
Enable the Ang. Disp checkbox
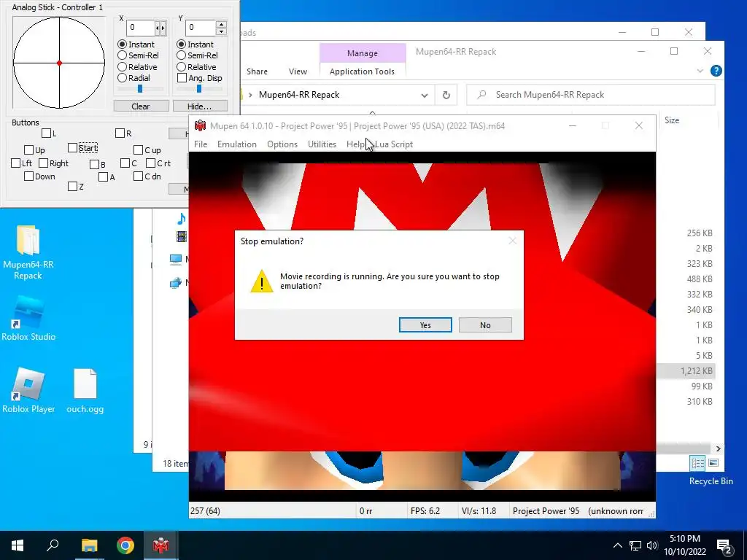pos(182,77)
